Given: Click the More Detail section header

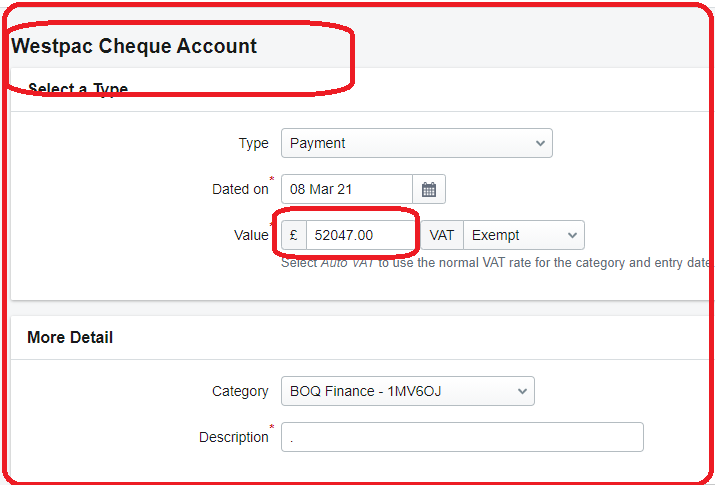Looking at the screenshot, I should pyautogui.click(x=70, y=338).
